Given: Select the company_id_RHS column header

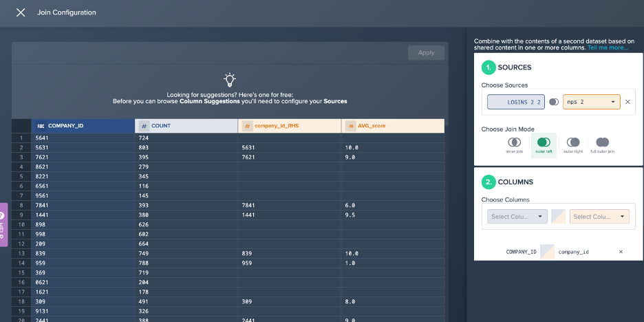Looking at the screenshot, I should [x=290, y=126].
